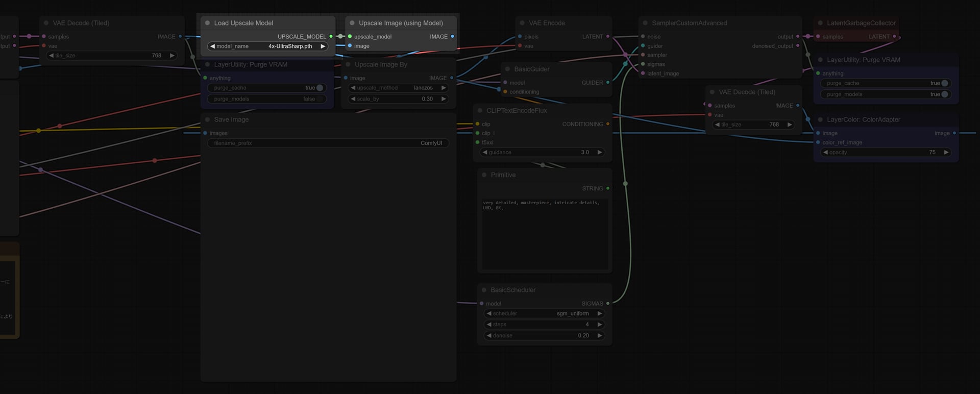Open the model_name 4x-UltraSharp.pth selector
The height and width of the screenshot is (394, 980).
(x=267, y=46)
